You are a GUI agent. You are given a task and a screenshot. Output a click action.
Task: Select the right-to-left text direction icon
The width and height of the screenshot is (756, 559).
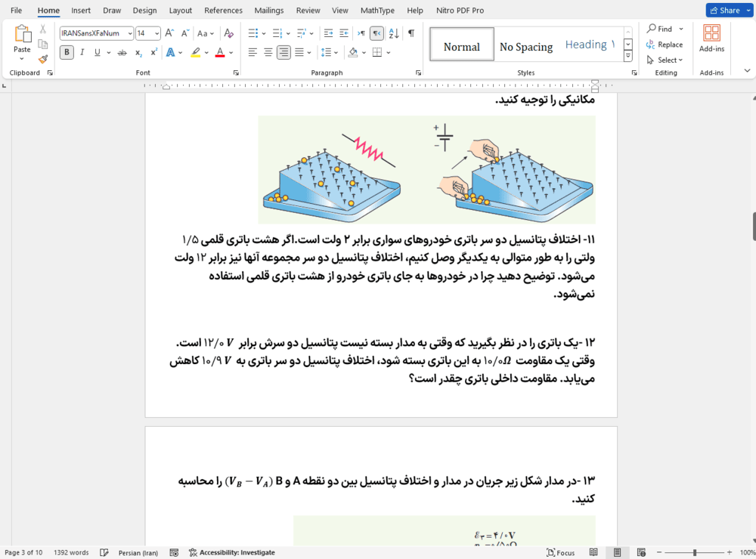pos(376,33)
